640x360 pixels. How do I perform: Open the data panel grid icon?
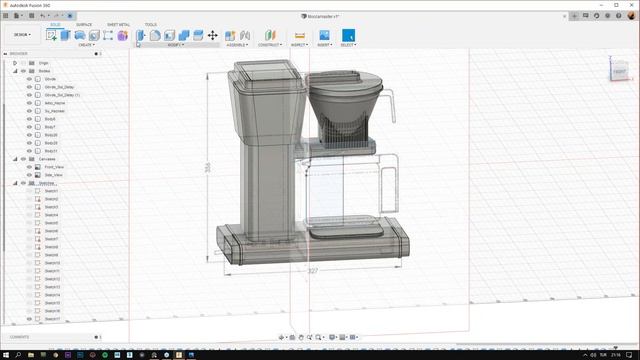[x=6, y=16]
